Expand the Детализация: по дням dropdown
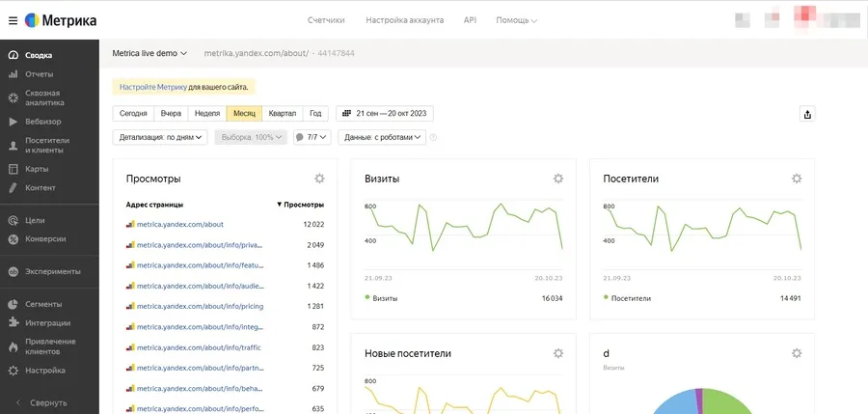 pos(160,138)
